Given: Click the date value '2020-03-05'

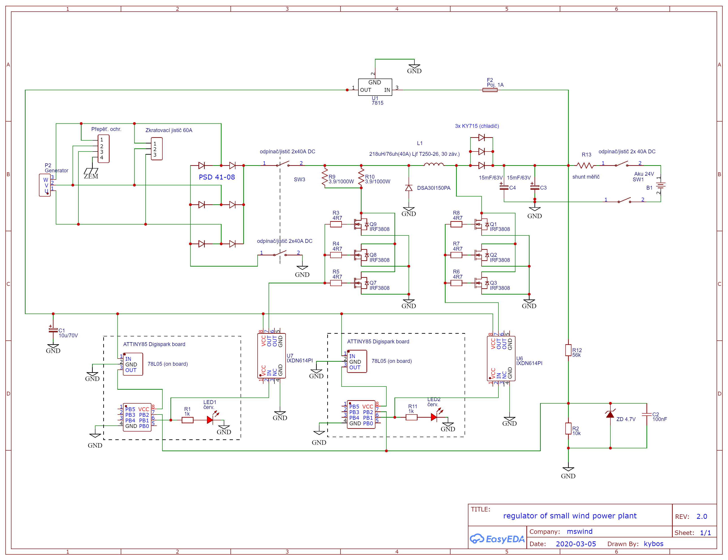Looking at the screenshot, I should click(576, 544).
